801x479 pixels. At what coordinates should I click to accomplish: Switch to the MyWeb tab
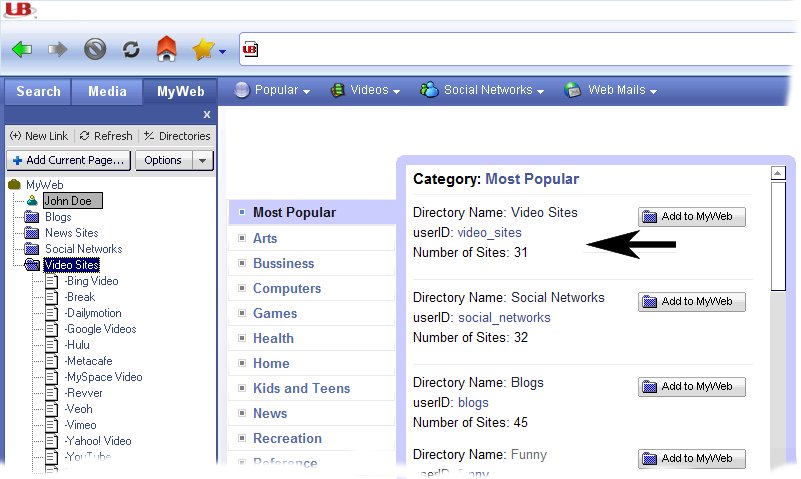[180, 91]
